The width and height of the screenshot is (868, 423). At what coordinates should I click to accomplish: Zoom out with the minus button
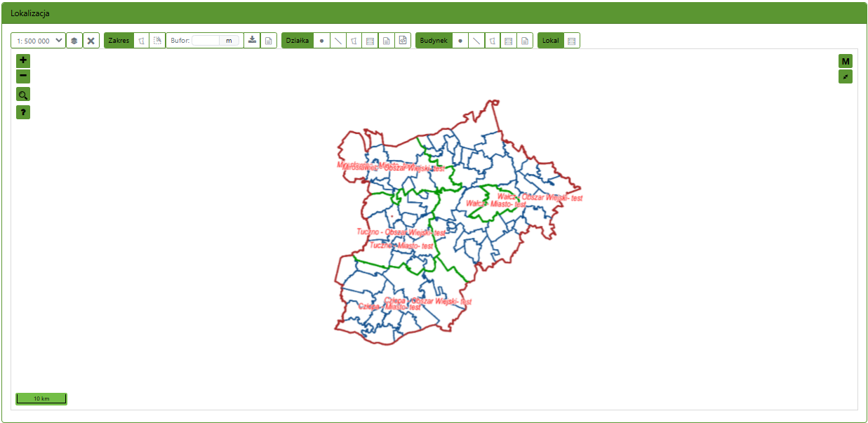[23, 76]
